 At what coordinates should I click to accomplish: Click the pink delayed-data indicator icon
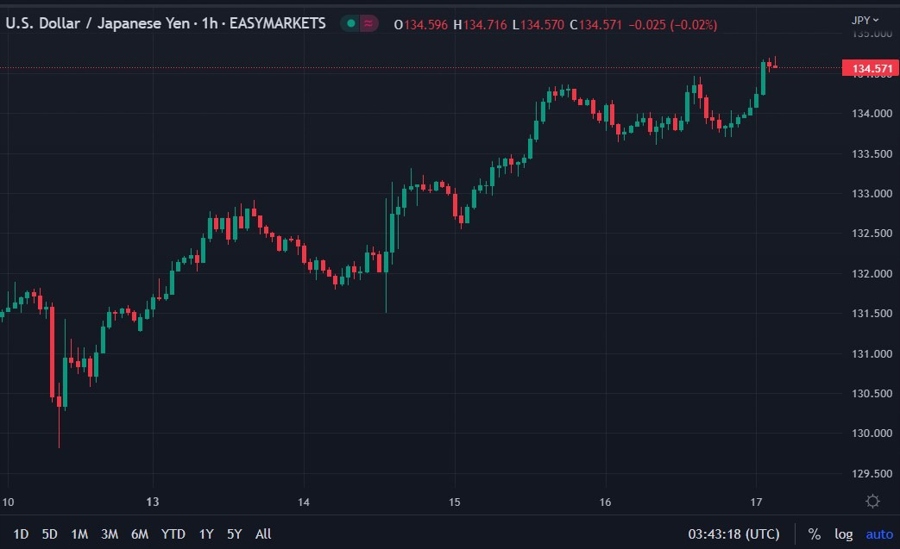coord(368,24)
